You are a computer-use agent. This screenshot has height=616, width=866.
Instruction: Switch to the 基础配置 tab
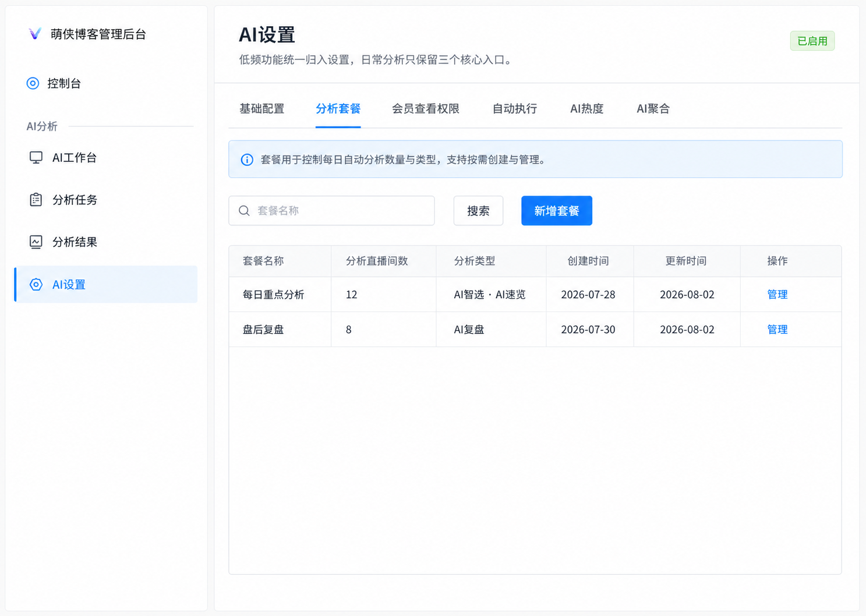[x=262, y=109]
